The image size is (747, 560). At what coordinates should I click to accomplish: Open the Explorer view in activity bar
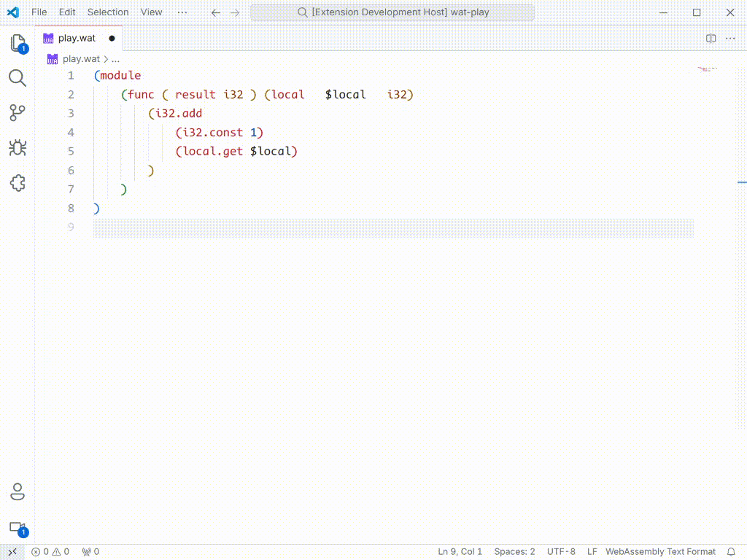tap(18, 43)
